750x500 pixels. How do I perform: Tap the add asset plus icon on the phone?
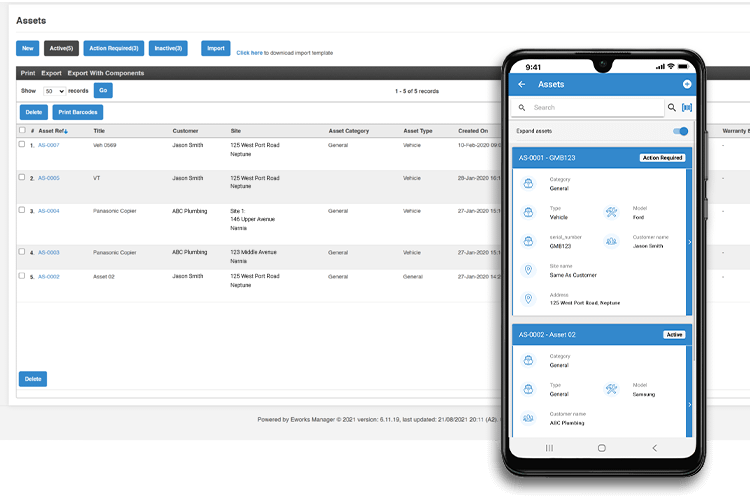coord(686,85)
